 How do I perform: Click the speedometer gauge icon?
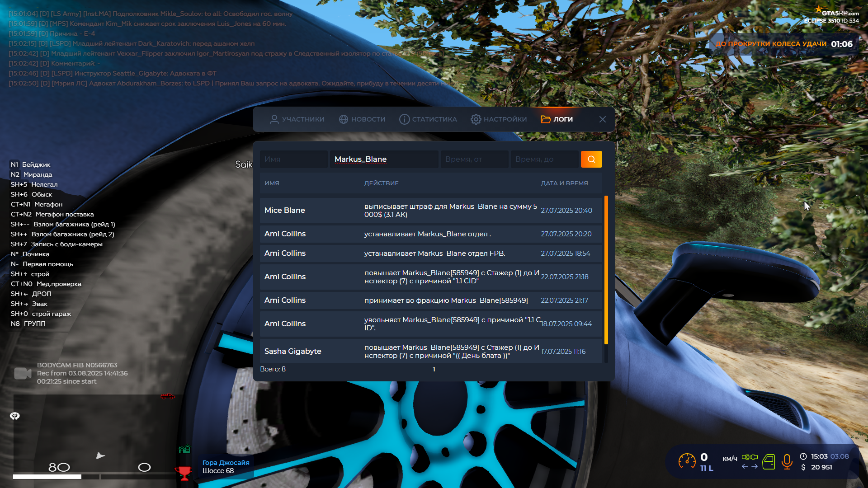[x=687, y=461]
